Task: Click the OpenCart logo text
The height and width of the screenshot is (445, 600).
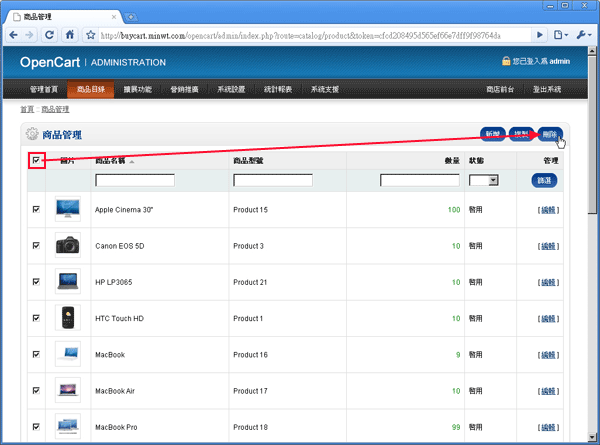Action: [x=50, y=62]
